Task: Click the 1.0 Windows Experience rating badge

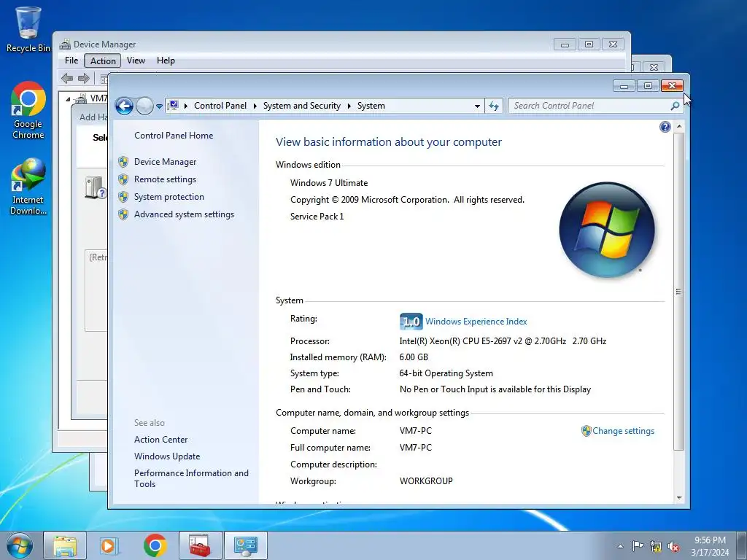Action: (x=411, y=322)
